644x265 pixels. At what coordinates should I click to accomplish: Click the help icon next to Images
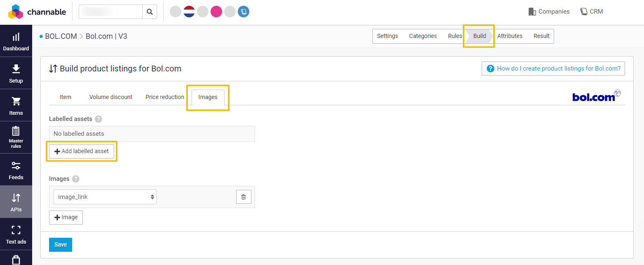(75, 179)
